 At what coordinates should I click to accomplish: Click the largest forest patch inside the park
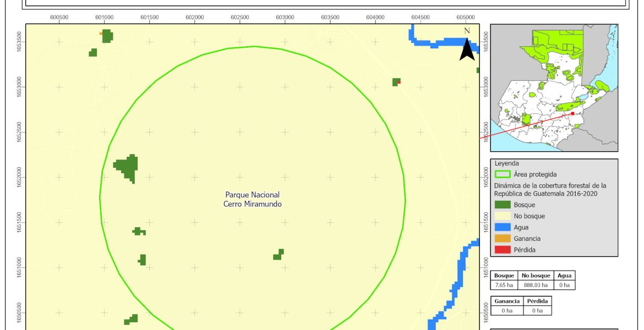[128, 166]
